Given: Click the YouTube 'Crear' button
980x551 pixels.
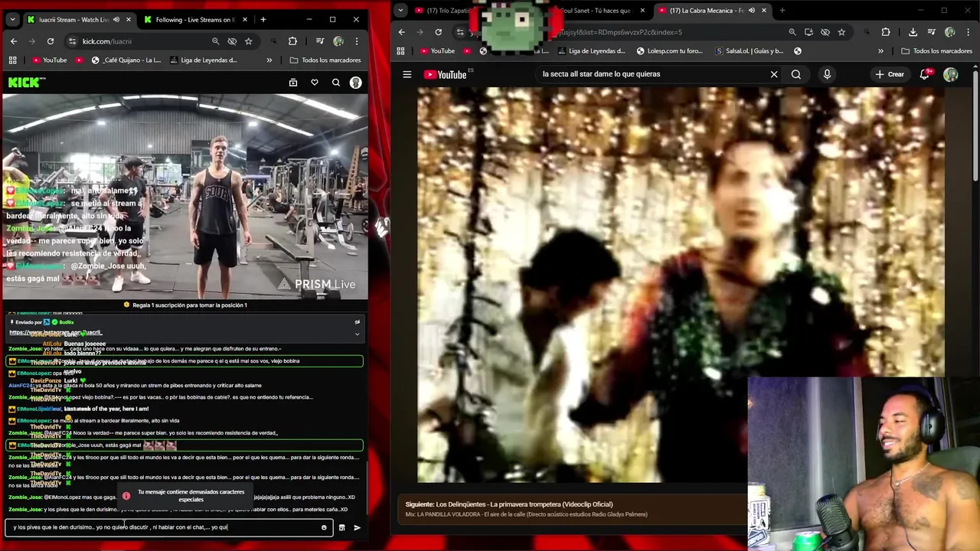Looking at the screenshot, I should coord(890,74).
